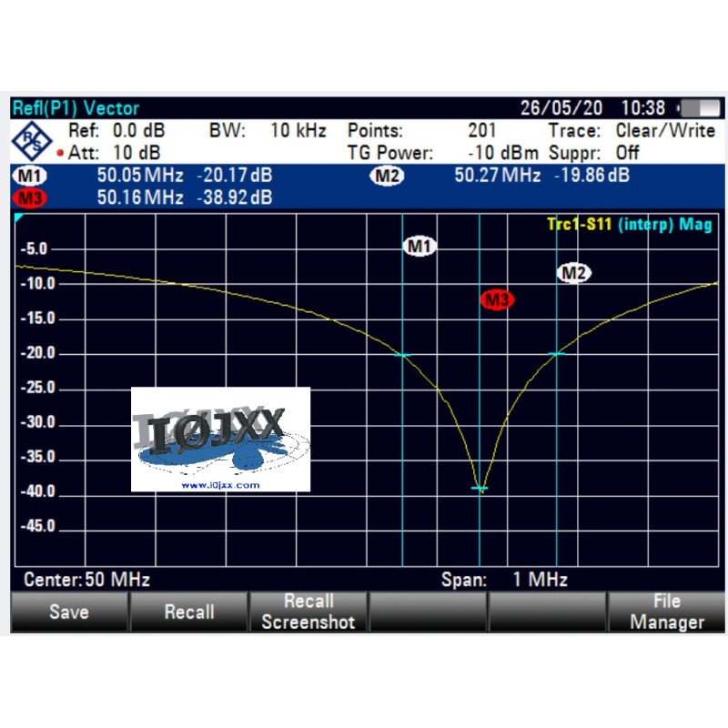Select the M1 marker label on graph
This screenshot has height=728, width=728.
[x=420, y=246]
